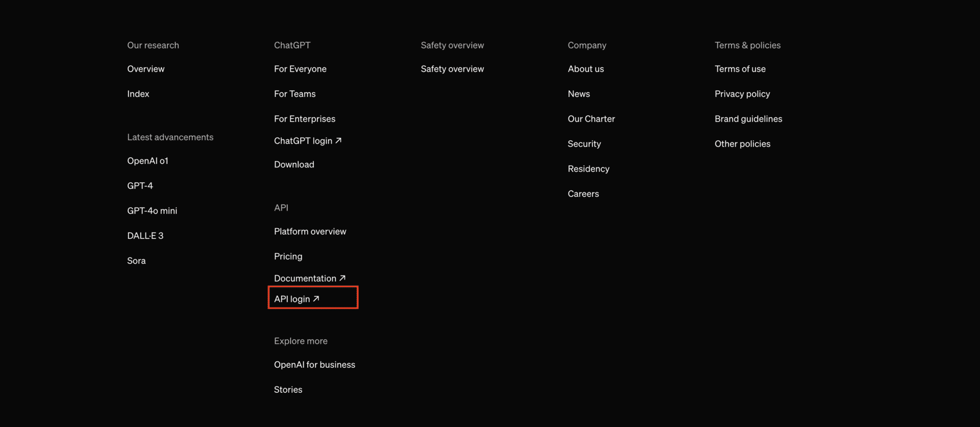The height and width of the screenshot is (427, 980).
Task: Go to the research Index page
Action: 138,94
